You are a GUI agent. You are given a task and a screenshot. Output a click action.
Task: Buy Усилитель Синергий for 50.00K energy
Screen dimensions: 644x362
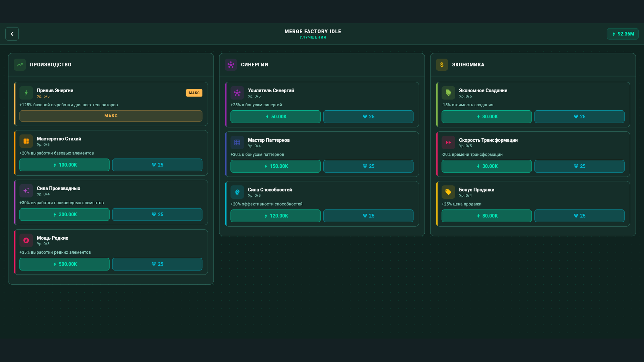(275, 116)
